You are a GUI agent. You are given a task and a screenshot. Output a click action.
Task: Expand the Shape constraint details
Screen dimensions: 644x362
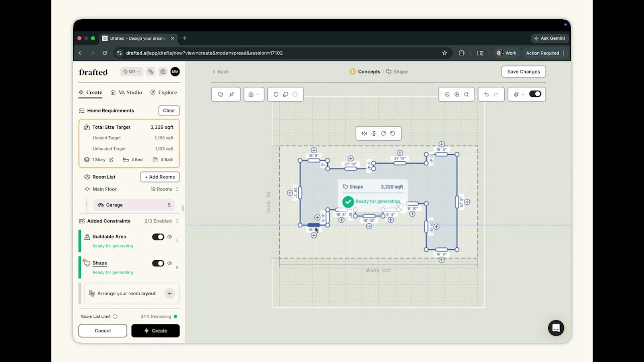pos(177,267)
